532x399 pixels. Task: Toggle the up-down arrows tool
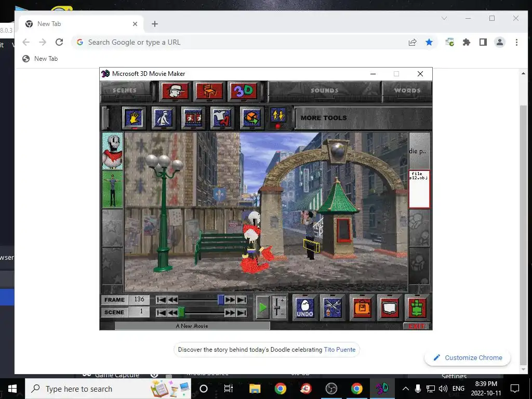click(278, 115)
